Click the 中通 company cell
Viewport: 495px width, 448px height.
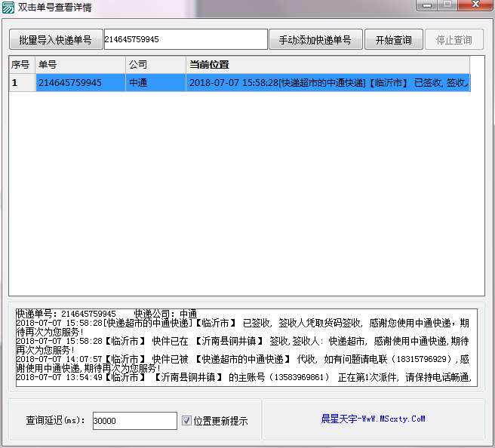(x=155, y=82)
